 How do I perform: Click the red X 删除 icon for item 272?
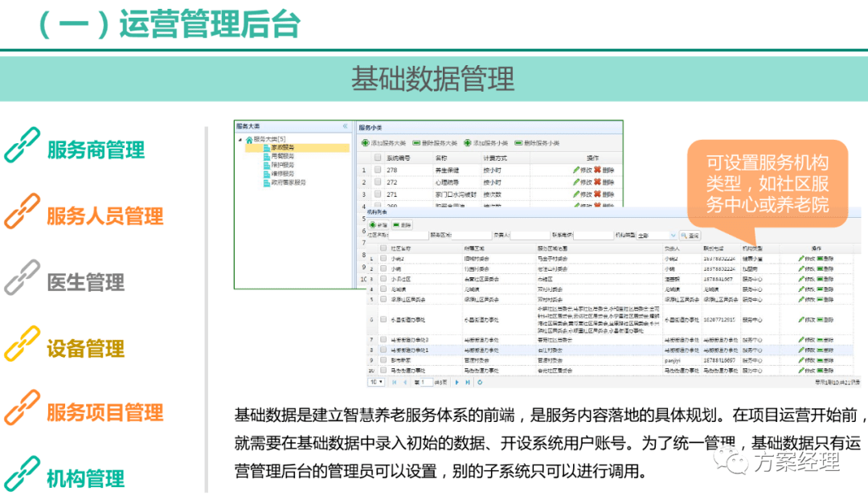click(x=598, y=182)
